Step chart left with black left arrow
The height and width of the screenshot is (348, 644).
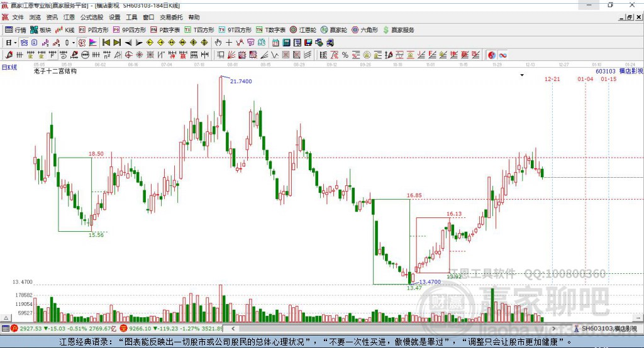128,42
